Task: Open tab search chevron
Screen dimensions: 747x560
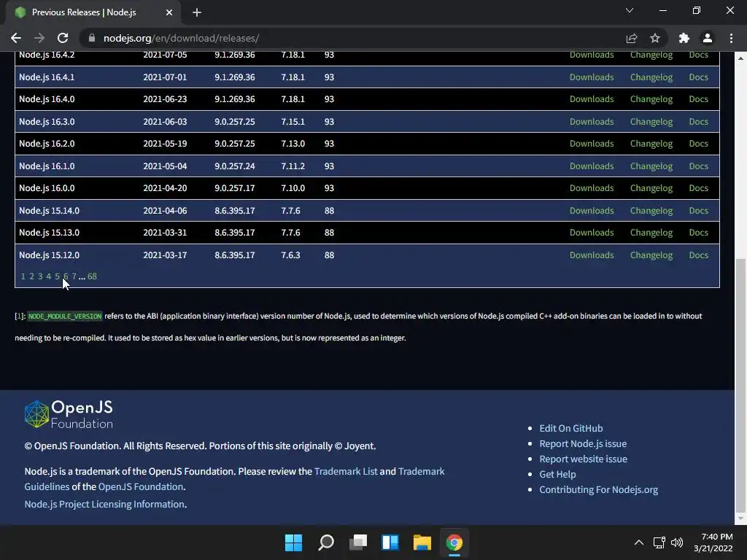Action: coord(630,10)
